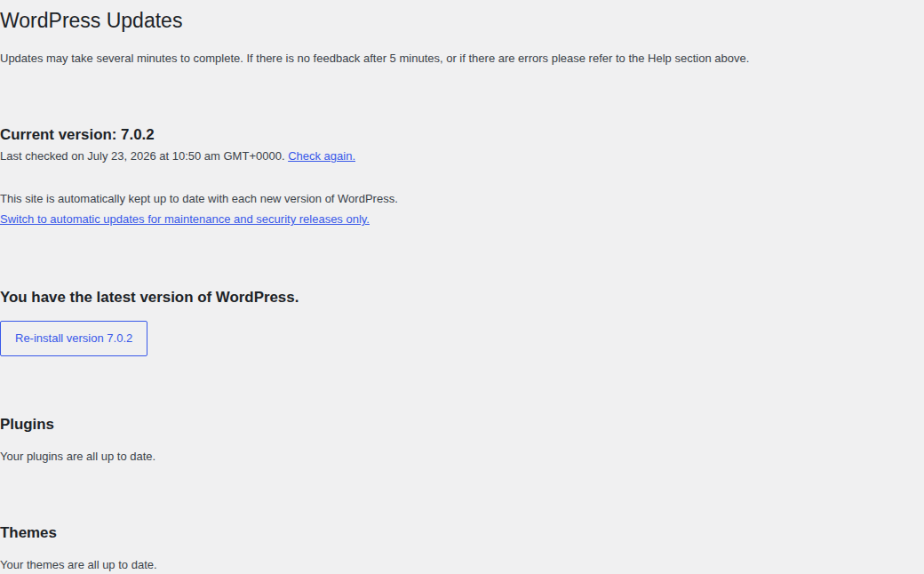Click 'You have the latest version of WordPress.' heading
The height and width of the screenshot is (574, 924).
149,297
